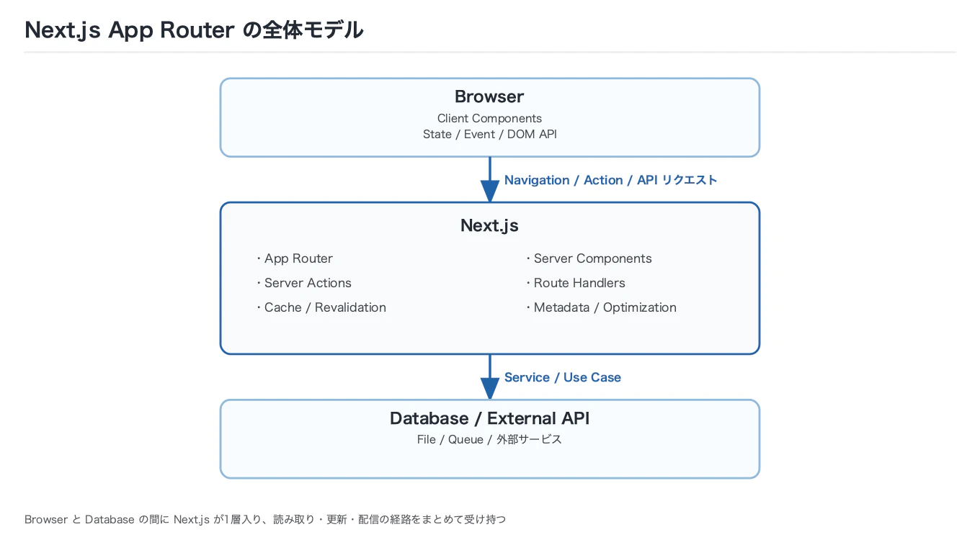Click the "Client Components" text line
The width and height of the screenshot is (980, 545).
pyautogui.click(x=489, y=118)
